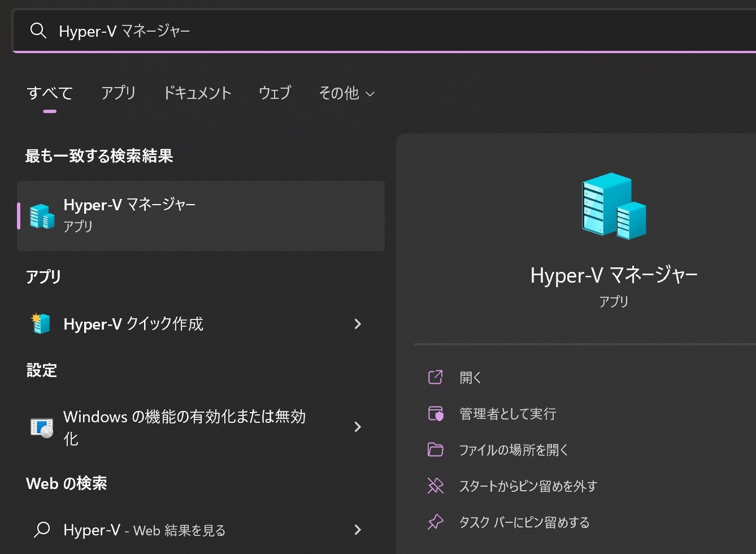
Task: Select Windows の機能の有効化または無効化 result
Action: point(201,427)
